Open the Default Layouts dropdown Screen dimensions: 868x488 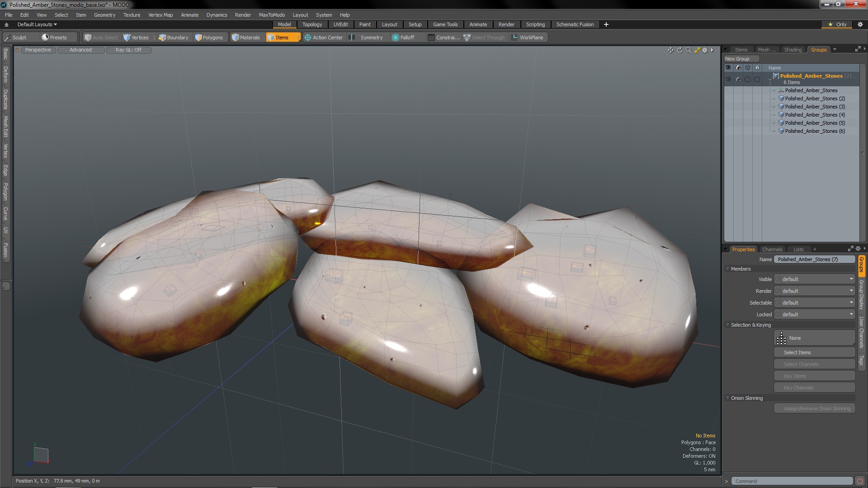pos(37,24)
